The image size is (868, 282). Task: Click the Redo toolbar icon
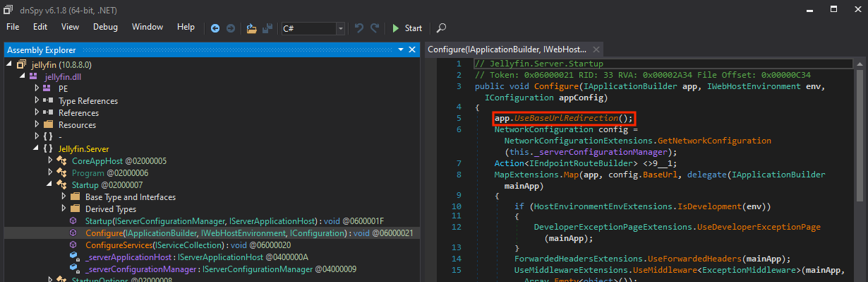point(375,28)
